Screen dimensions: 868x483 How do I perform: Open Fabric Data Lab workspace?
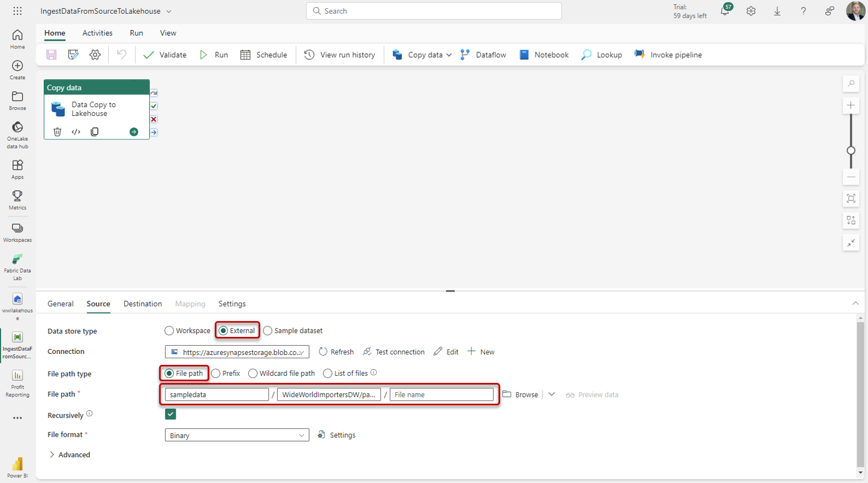point(18,267)
